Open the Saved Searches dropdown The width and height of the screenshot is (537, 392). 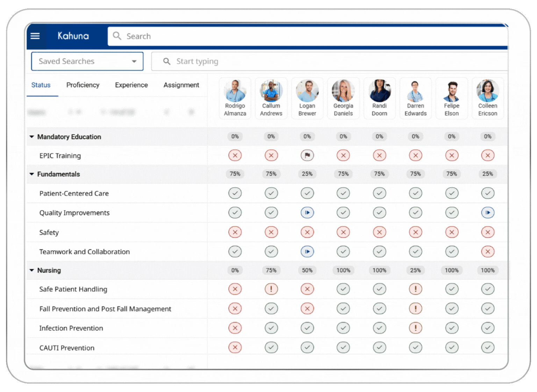coord(134,61)
